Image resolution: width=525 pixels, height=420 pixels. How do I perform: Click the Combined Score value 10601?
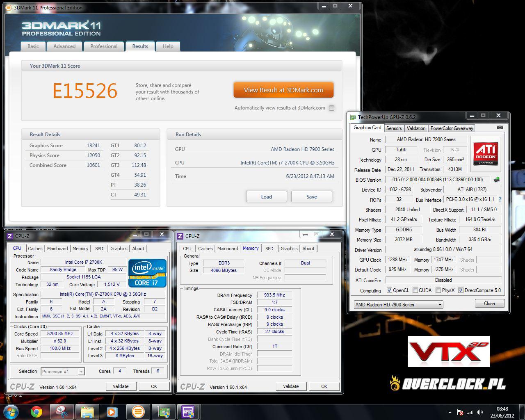93,165
